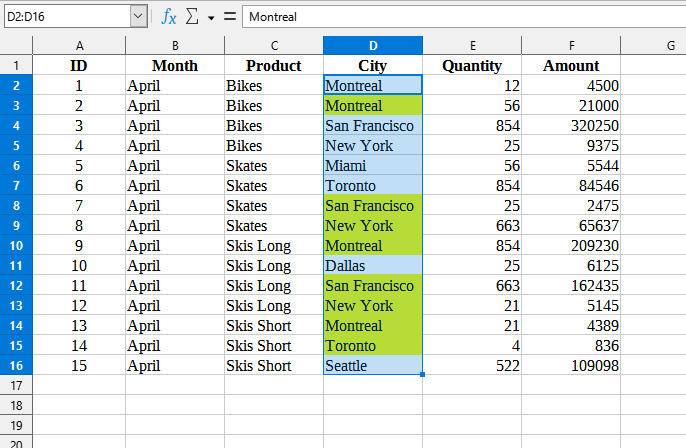Screen dimensions: 686x448
Task: Click the Select All corner box
Action: [x=16, y=46]
